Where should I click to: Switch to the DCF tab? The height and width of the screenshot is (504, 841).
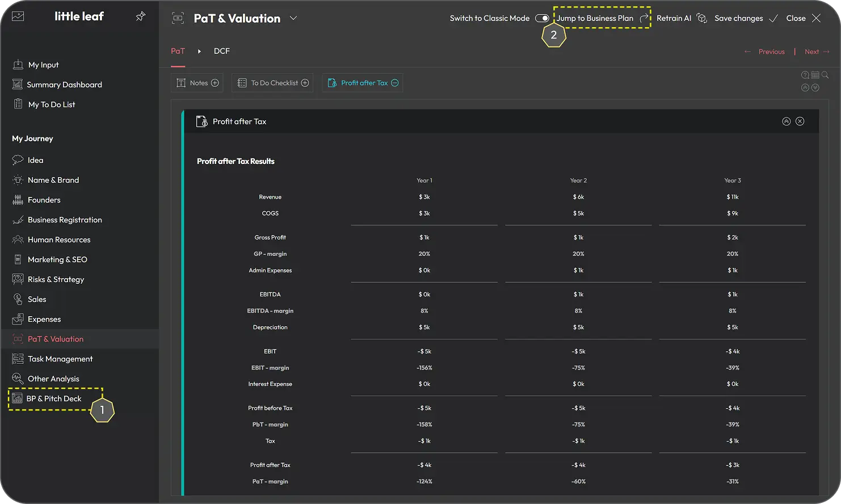click(x=221, y=51)
